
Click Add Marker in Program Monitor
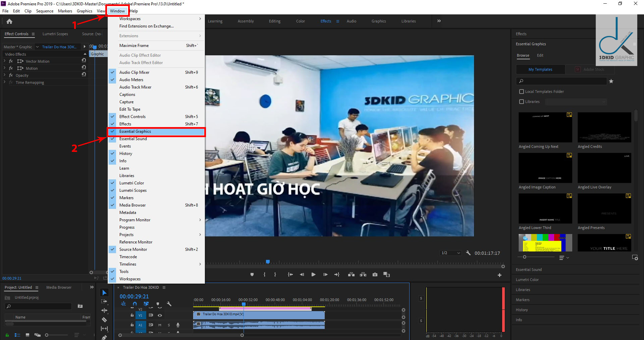pyautogui.click(x=252, y=275)
